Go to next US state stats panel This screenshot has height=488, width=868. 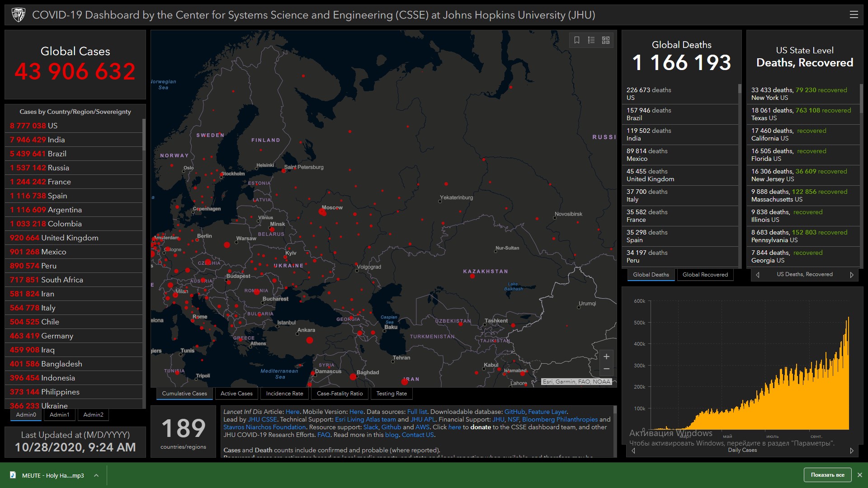point(851,275)
